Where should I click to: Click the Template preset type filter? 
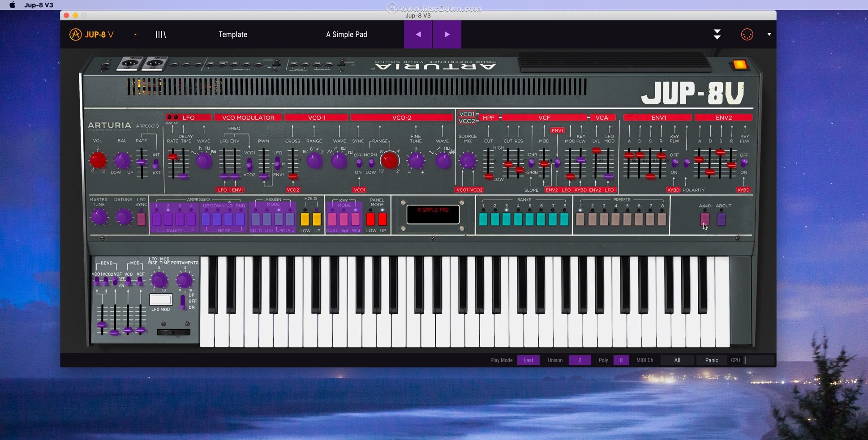[x=233, y=35]
